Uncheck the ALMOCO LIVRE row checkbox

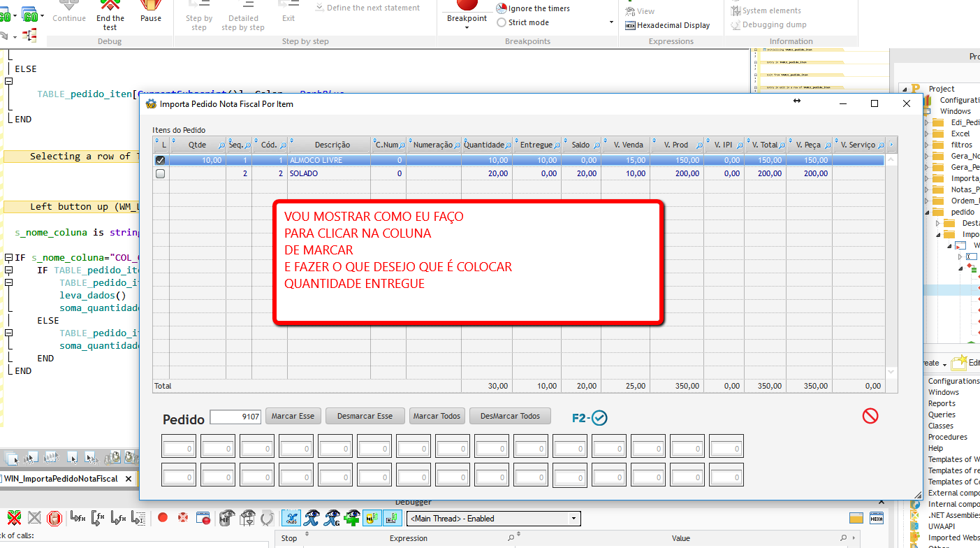(161, 159)
